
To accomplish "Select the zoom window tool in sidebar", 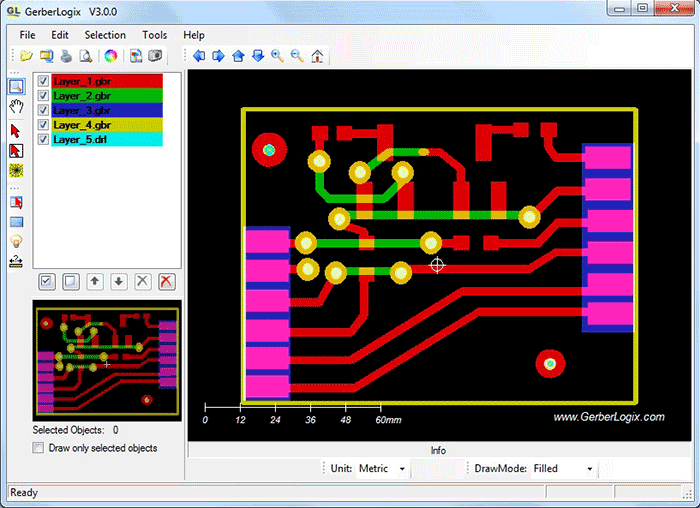I will [x=17, y=86].
